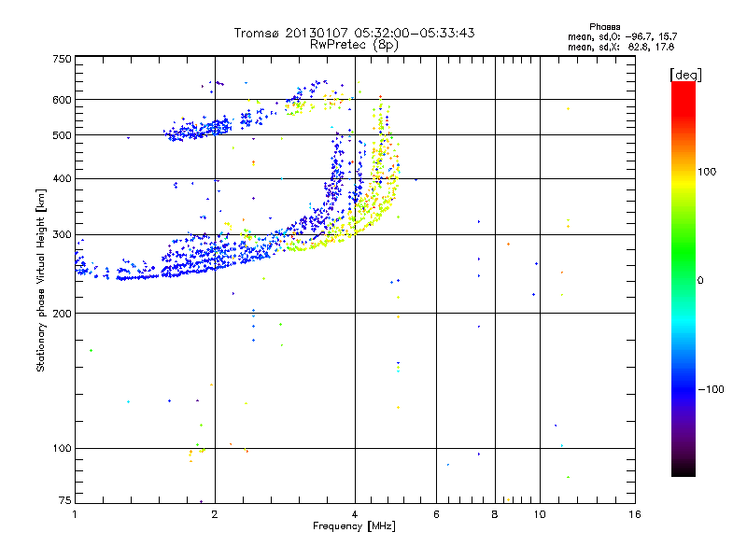This screenshot has width=747, height=560.
Task: Click the '500' height tick label
Action: 62,135
